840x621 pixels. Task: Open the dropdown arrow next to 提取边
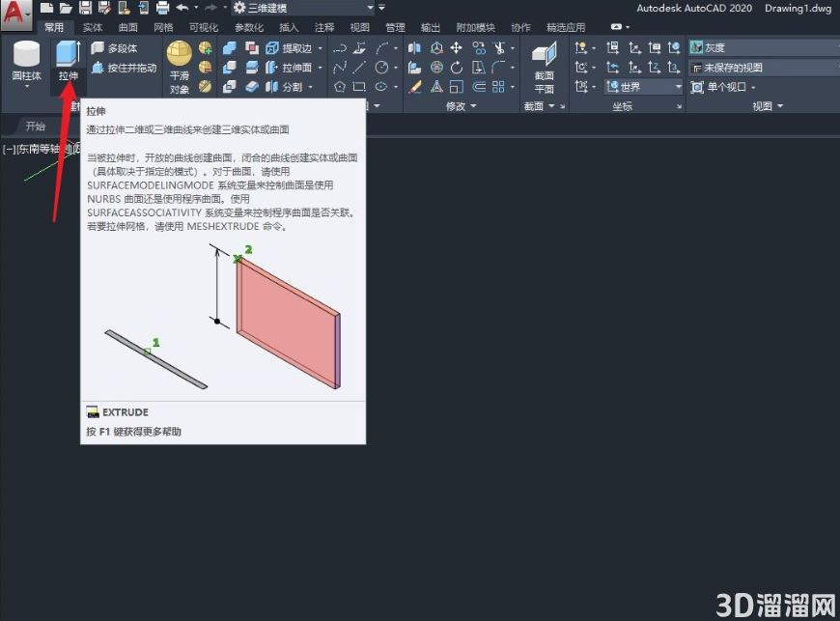[321, 48]
